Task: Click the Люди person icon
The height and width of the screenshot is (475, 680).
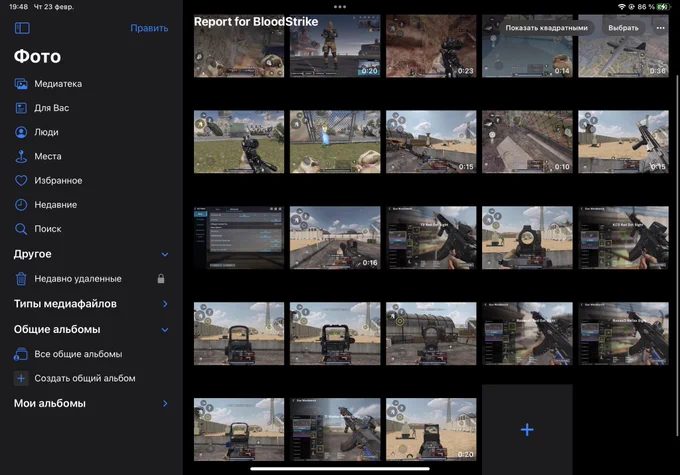Action: click(21, 132)
